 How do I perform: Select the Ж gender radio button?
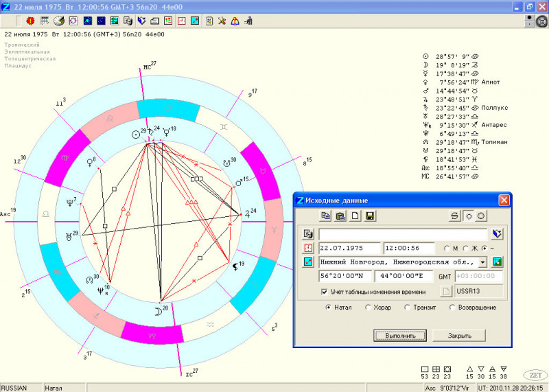pyautogui.click(x=466, y=248)
